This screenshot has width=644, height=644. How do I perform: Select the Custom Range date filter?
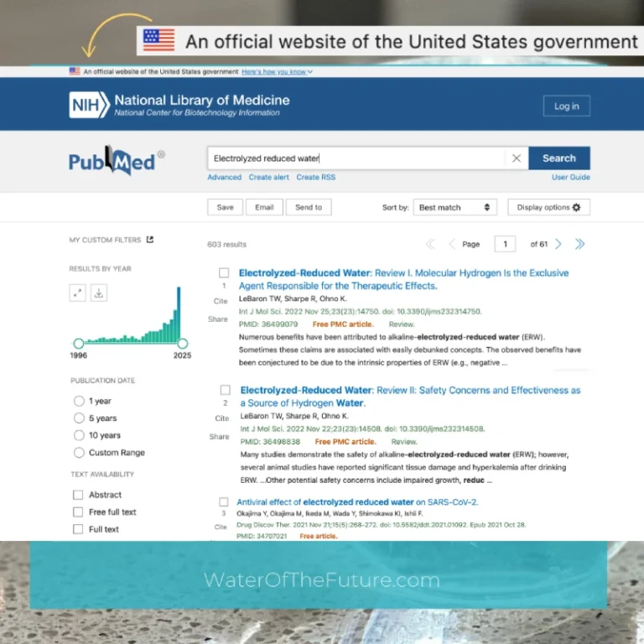pos(79,453)
